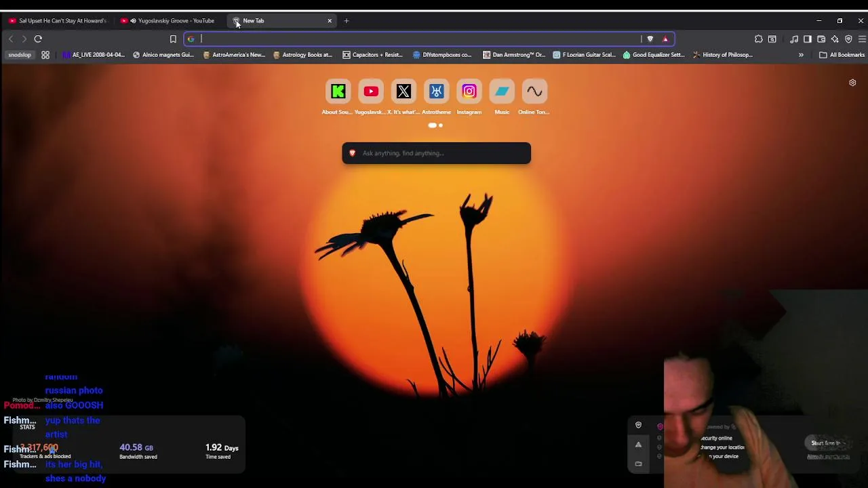This screenshot has width=868, height=488.
Task: Open the Brave Wallet icon
Action: pyautogui.click(x=821, y=39)
